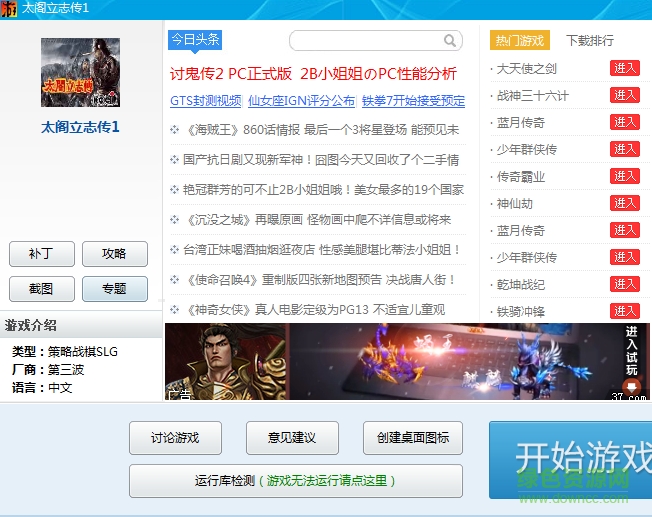Open the 太阁立志传1 game cover thumbnail

click(80, 72)
